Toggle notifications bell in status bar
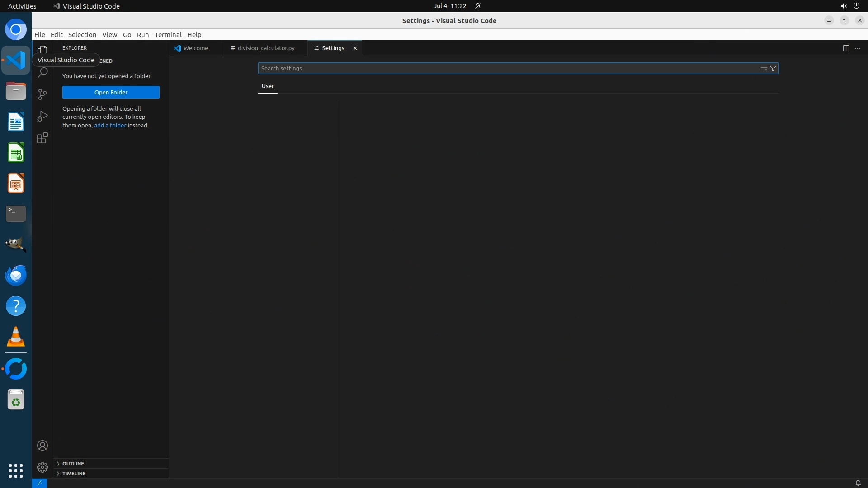The image size is (868, 488). click(x=858, y=483)
